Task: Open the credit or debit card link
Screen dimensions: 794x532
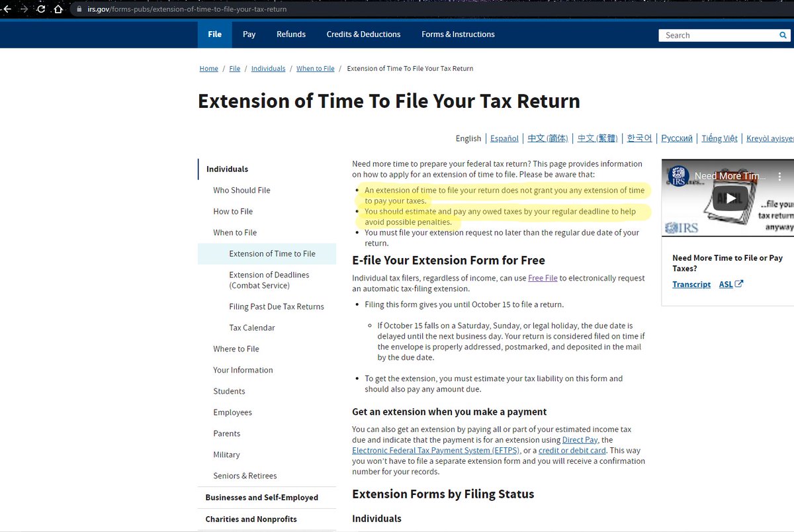Action: click(x=572, y=450)
